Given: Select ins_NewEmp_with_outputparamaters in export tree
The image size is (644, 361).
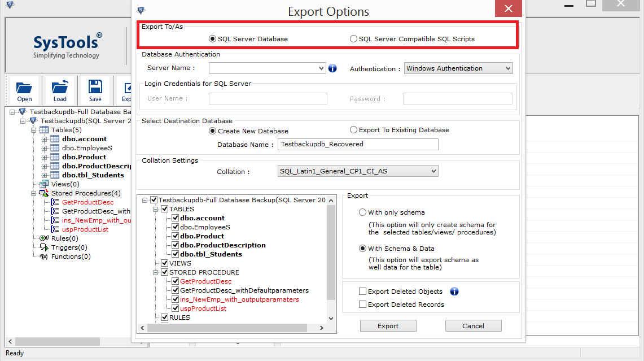Looking at the screenshot, I should click(x=239, y=299).
